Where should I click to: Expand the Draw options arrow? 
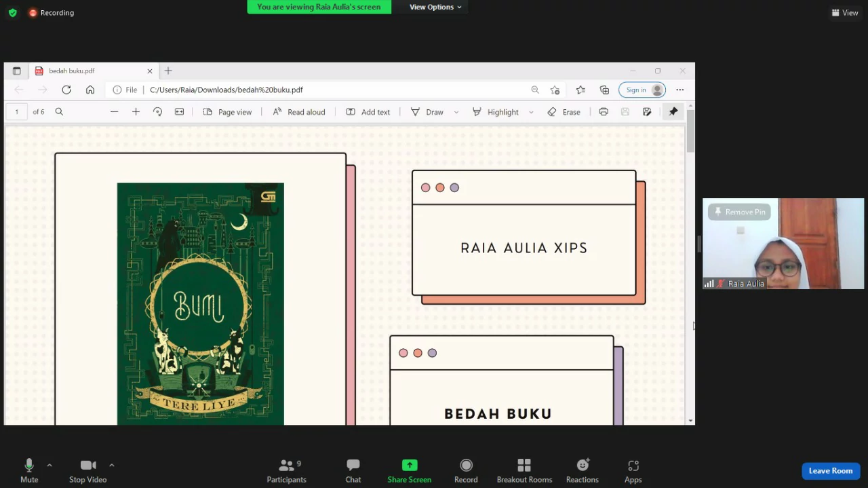tap(456, 112)
